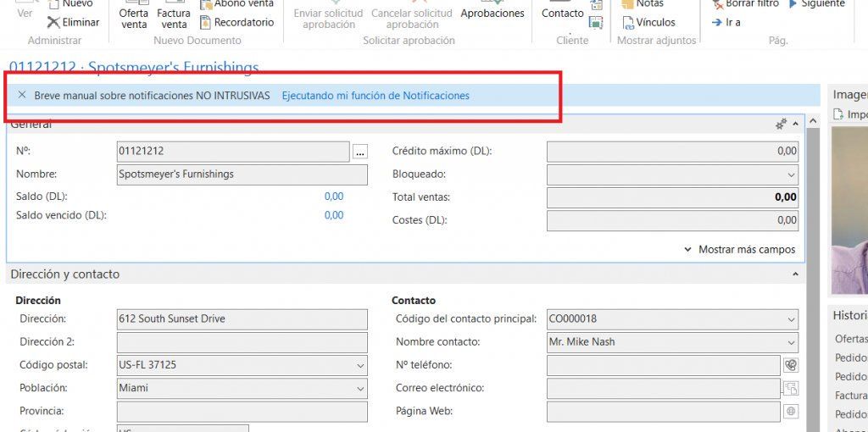The image size is (868, 432).
Task: Click the Vínculos attachment icon
Action: click(x=628, y=23)
